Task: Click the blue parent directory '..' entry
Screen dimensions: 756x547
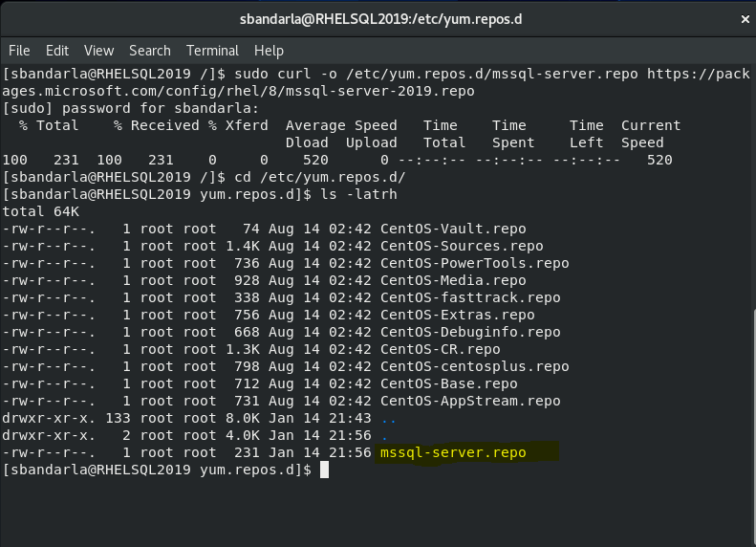Action: (x=388, y=418)
